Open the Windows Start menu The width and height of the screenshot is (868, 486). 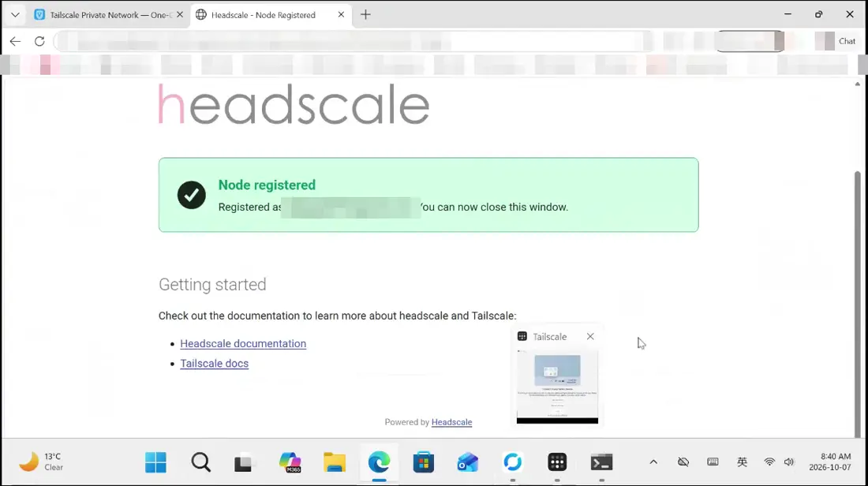[x=155, y=462]
